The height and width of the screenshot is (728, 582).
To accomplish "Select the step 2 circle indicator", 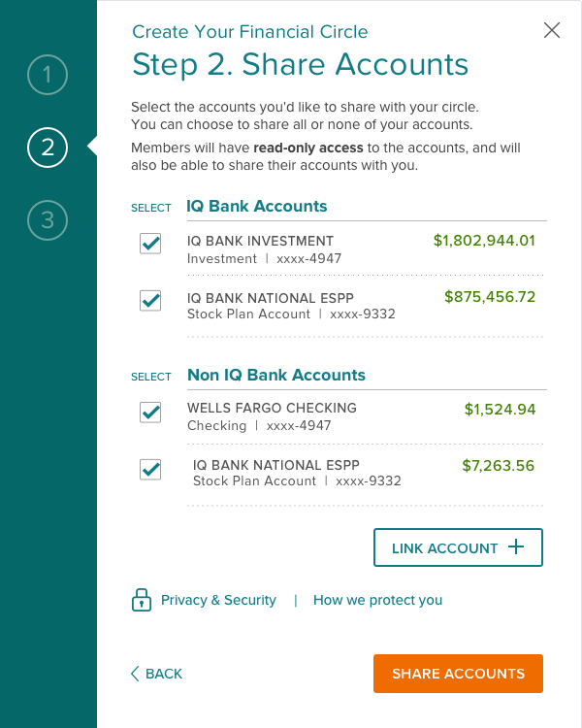I will point(48,148).
